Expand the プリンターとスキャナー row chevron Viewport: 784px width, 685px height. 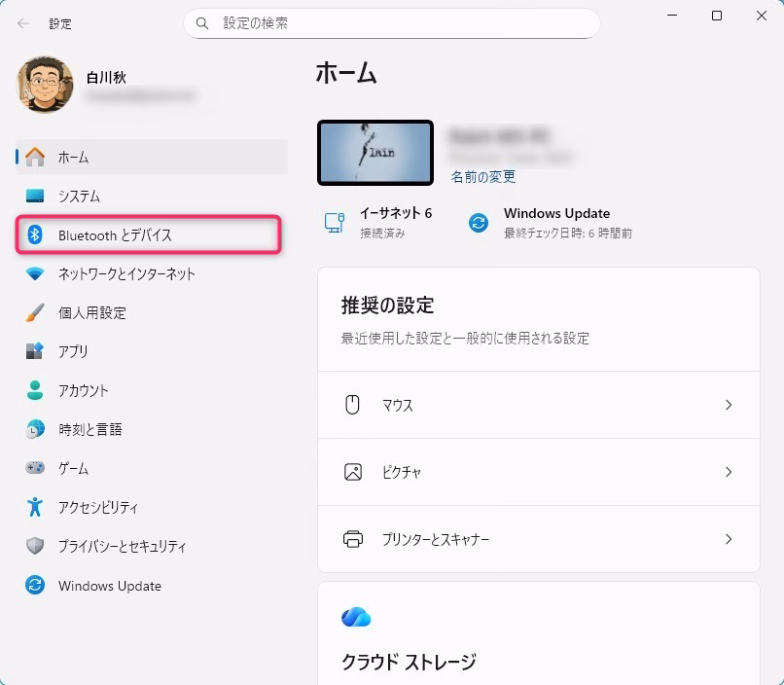click(728, 539)
